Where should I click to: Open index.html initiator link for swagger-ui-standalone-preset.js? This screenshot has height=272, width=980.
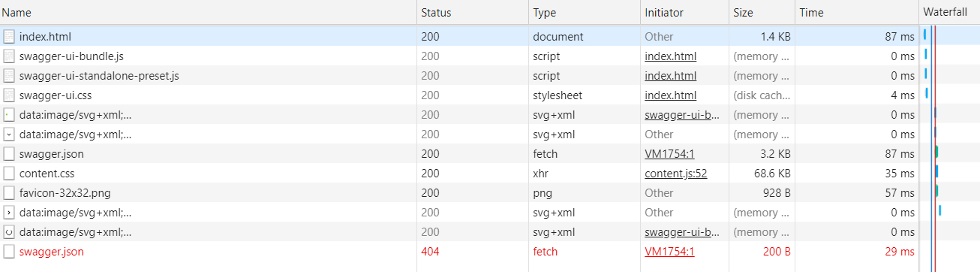click(670, 75)
